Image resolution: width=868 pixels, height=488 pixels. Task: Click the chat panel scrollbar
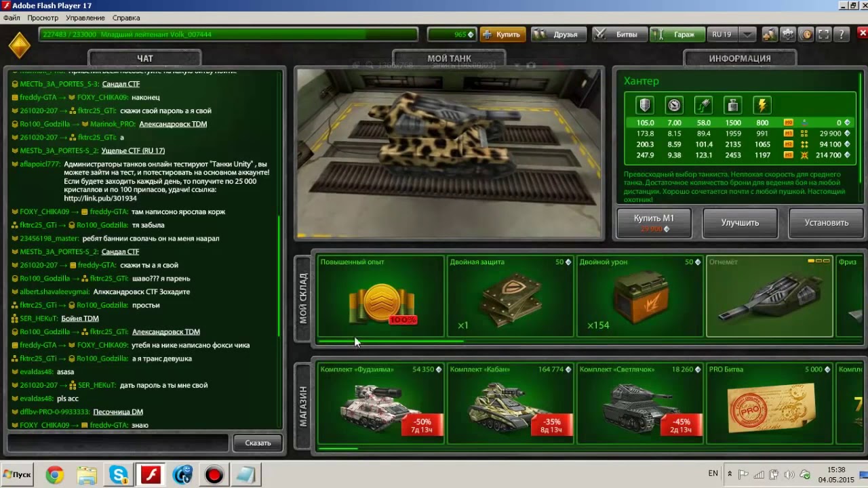coord(279,277)
